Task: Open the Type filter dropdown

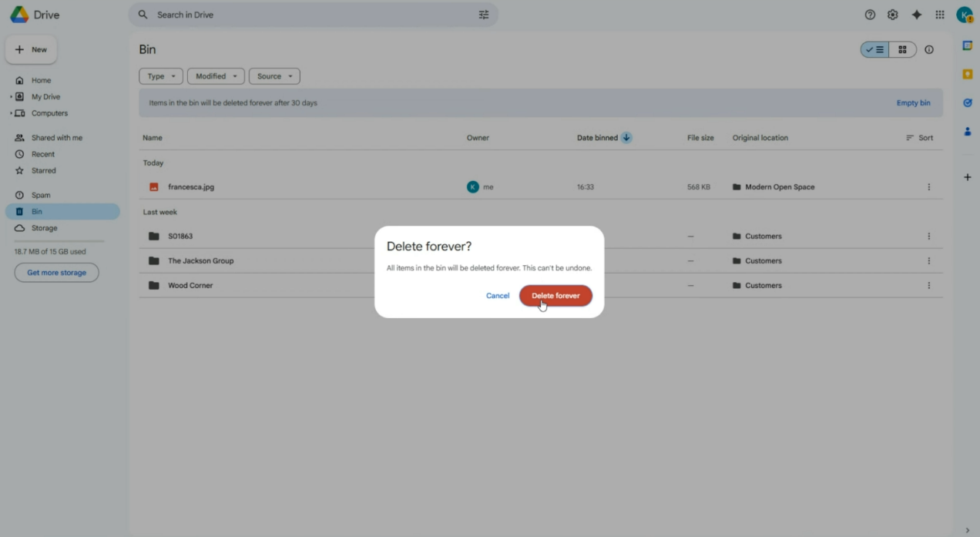Action: (x=160, y=76)
